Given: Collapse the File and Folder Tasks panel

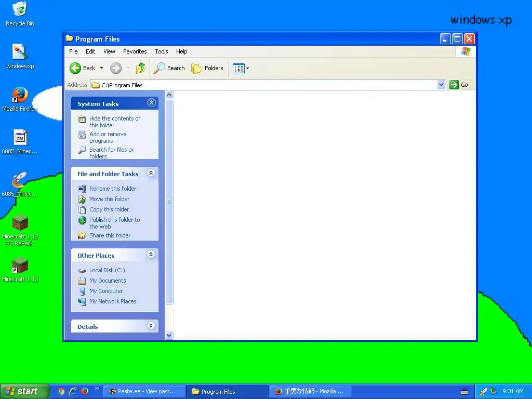Looking at the screenshot, I should coord(151,173).
